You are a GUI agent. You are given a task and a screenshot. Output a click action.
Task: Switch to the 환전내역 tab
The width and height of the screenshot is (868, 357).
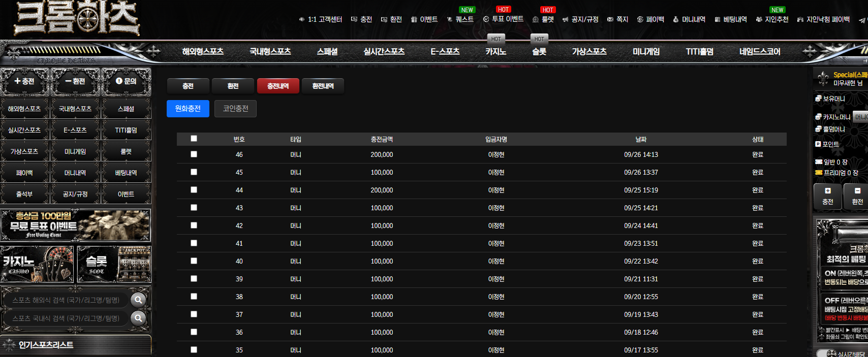pyautogui.click(x=323, y=86)
